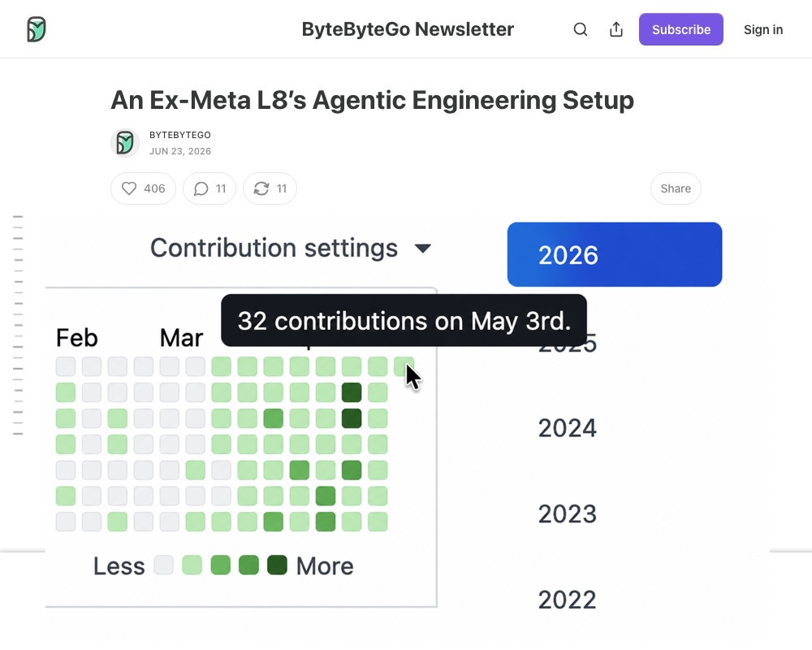Select the 2023 year tab
The height and width of the screenshot is (650, 812).
click(567, 514)
